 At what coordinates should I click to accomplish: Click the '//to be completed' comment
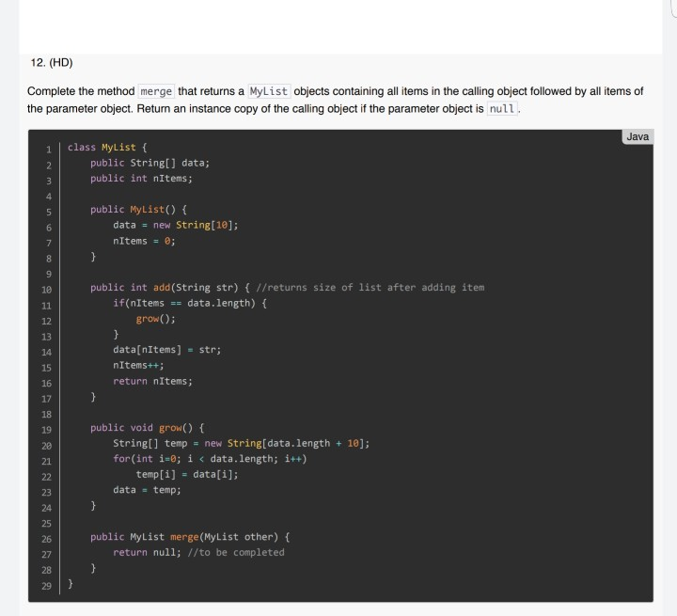click(x=236, y=552)
